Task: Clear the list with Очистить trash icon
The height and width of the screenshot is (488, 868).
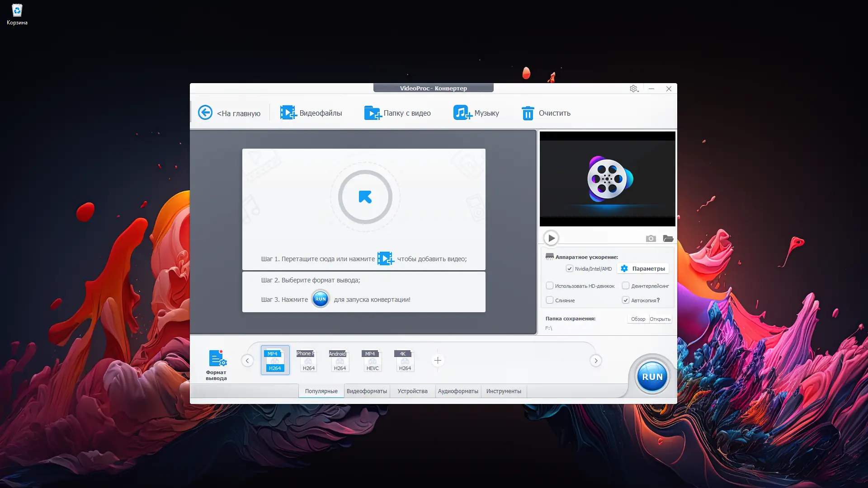Action: pos(528,113)
